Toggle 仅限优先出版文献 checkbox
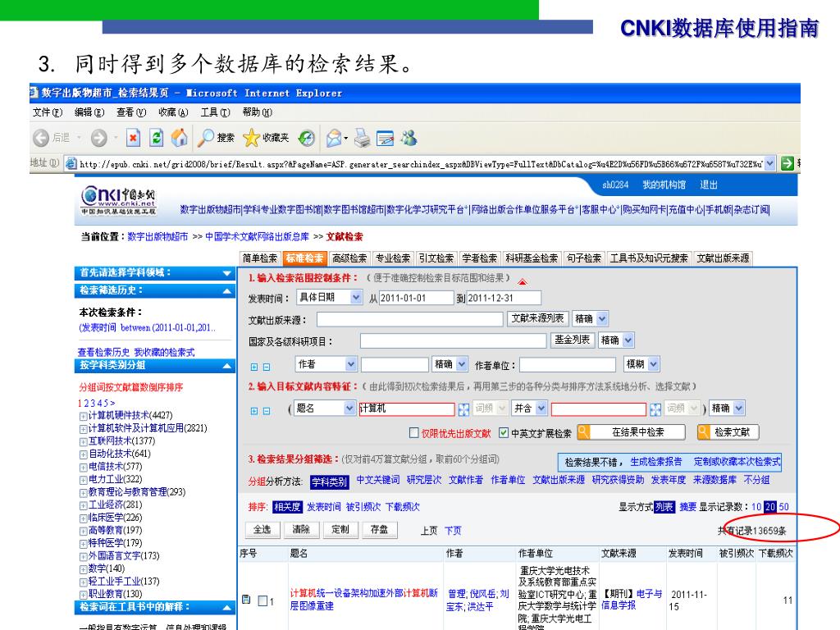This screenshot has width=840, height=630. pyautogui.click(x=413, y=432)
